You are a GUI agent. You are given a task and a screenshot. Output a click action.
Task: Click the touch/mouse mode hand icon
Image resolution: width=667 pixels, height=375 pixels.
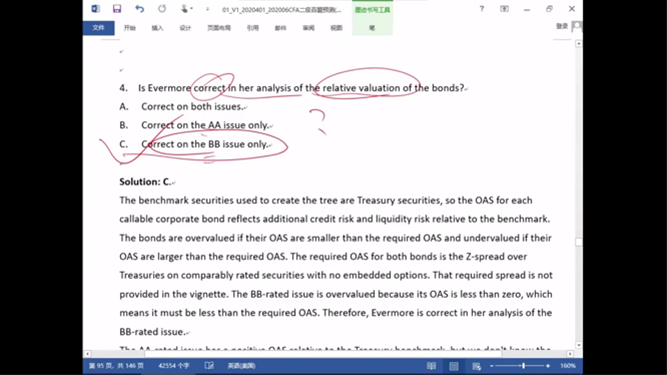pyautogui.click(x=184, y=9)
